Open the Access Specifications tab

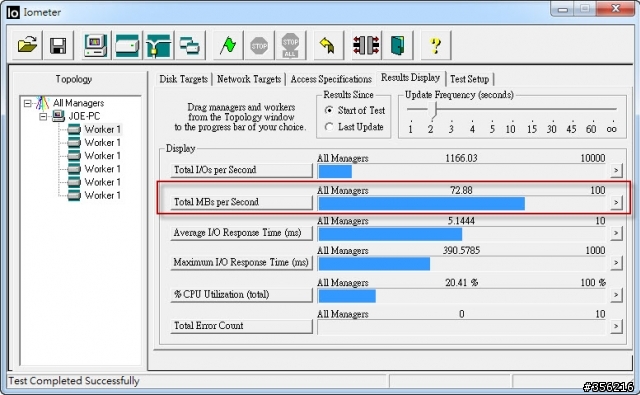[331, 79]
